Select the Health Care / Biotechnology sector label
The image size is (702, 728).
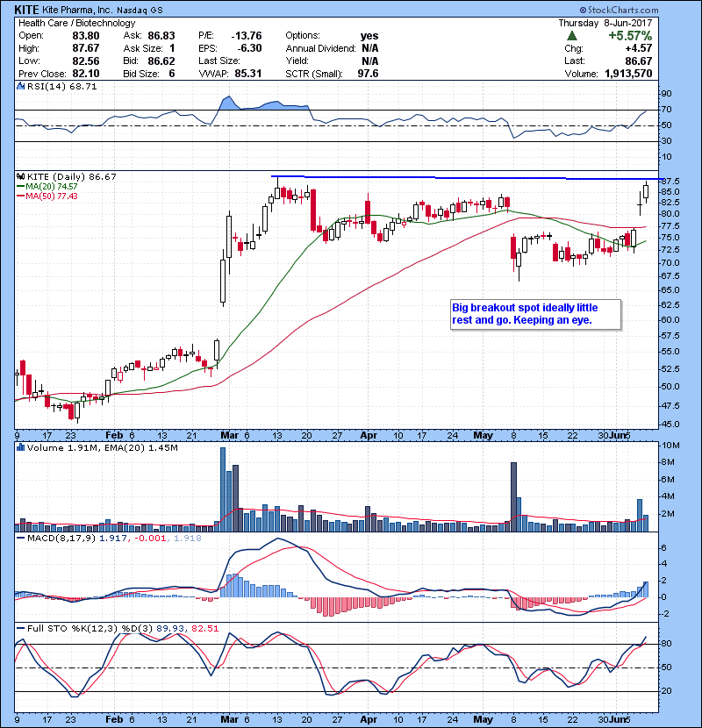[77, 23]
